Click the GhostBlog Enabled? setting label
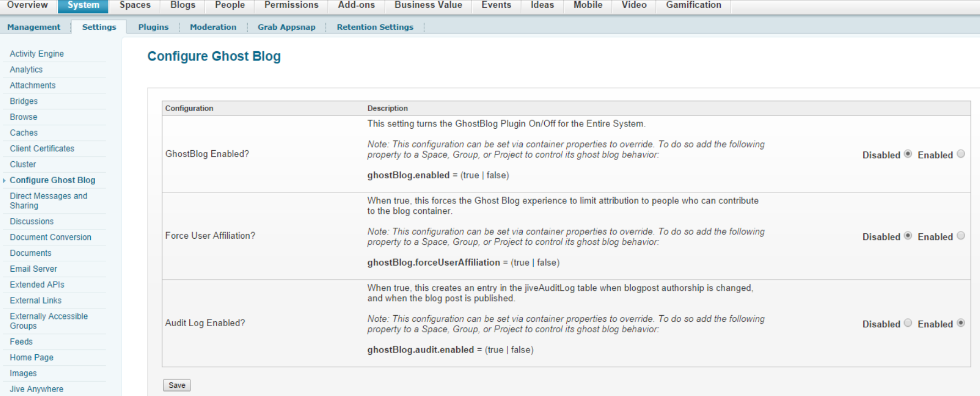The height and width of the screenshot is (396, 980). (207, 154)
